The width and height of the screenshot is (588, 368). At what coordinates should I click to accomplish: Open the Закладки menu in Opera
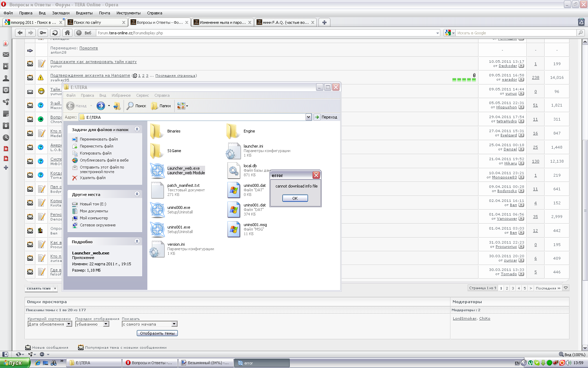coord(61,13)
